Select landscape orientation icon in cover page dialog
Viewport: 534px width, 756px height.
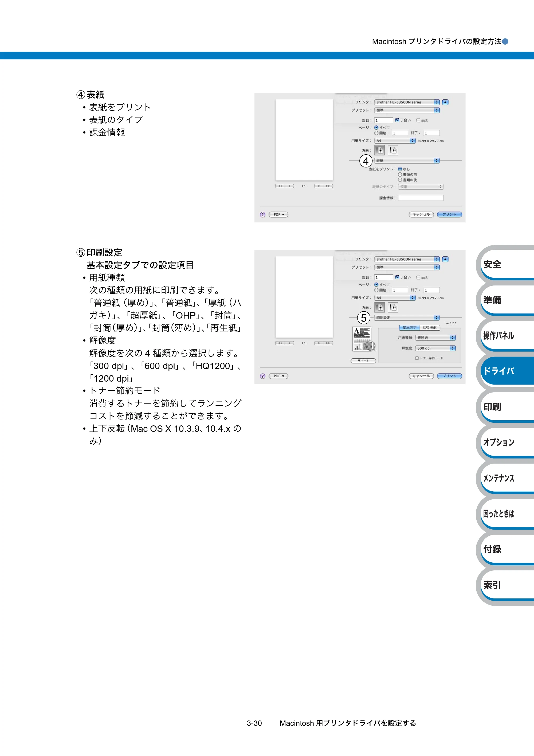(x=392, y=150)
